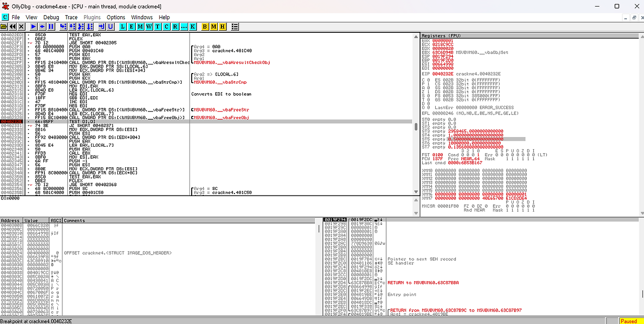Image resolution: width=644 pixels, height=324 pixels.
Task: Select the __vbaFreeStr call comment
Action: (x=221, y=110)
